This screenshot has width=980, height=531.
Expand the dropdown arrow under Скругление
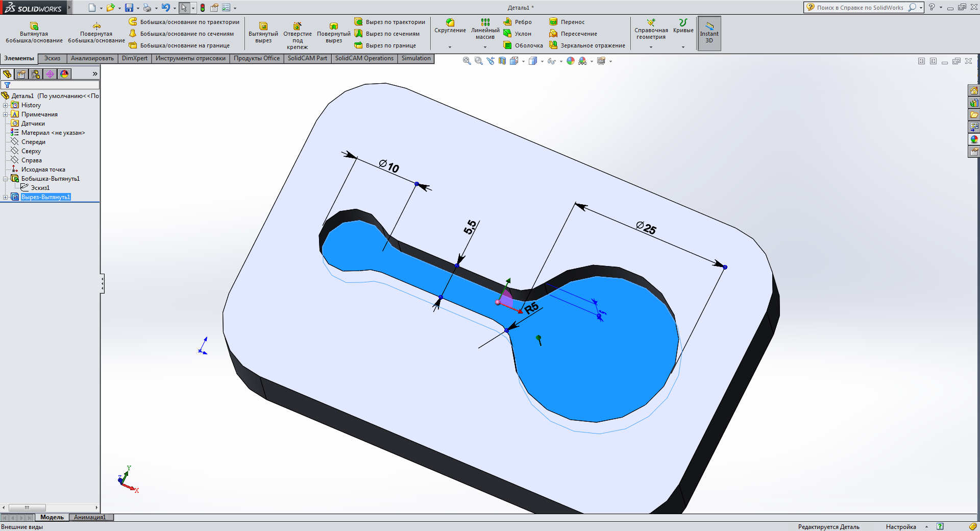450,47
